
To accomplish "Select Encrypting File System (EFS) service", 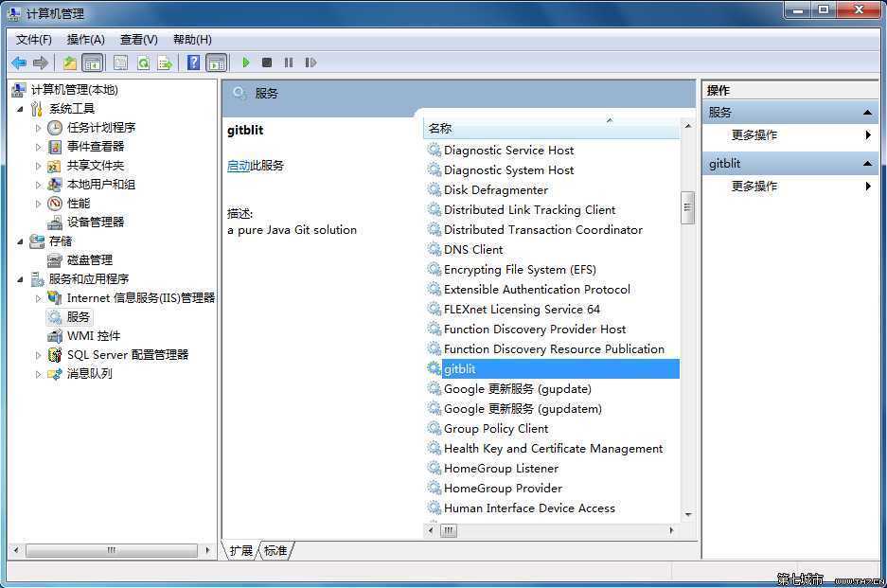I will pyautogui.click(x=520, y=270).
